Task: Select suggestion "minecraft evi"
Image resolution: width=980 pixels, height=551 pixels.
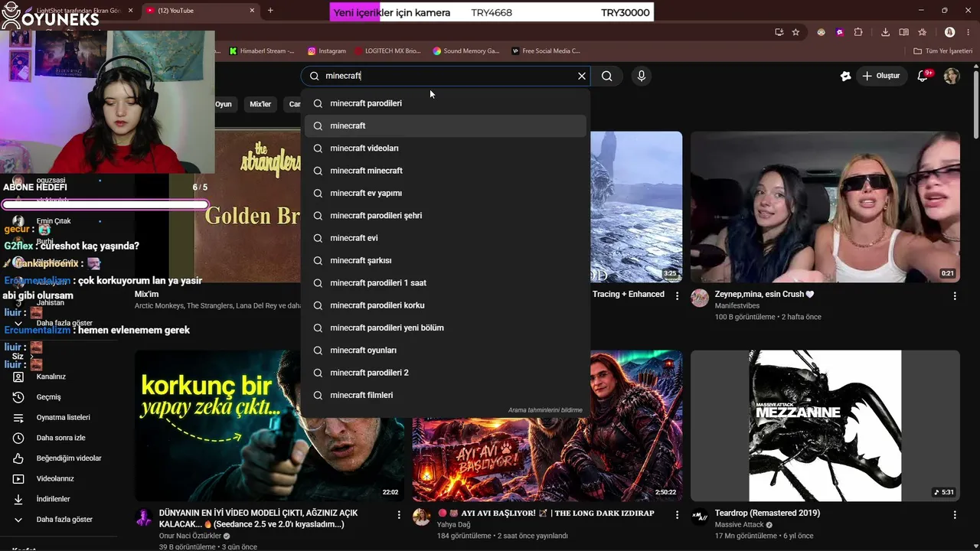Action: (446, 238)
